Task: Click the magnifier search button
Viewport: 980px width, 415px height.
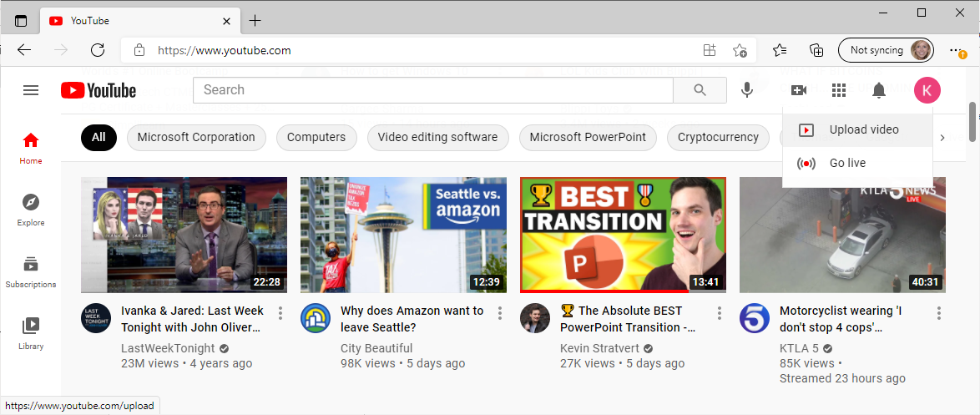Action: click(x=700, y=90)
